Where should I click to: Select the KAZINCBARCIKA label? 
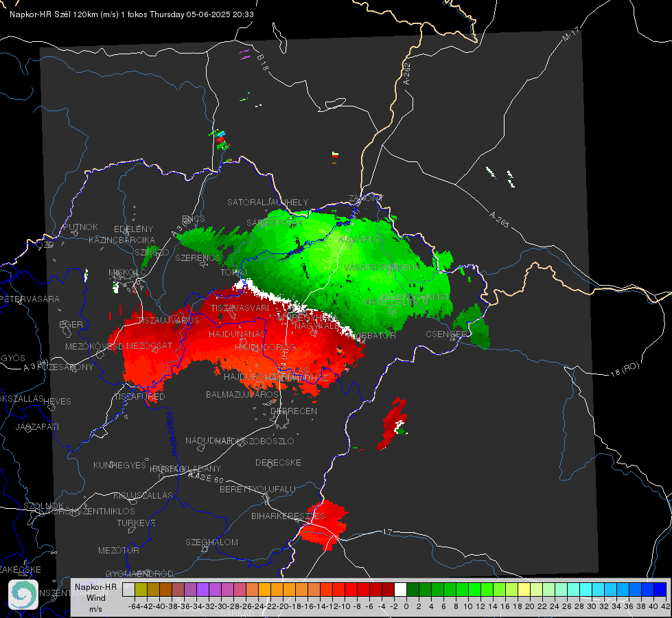click(x=121, y=240)
